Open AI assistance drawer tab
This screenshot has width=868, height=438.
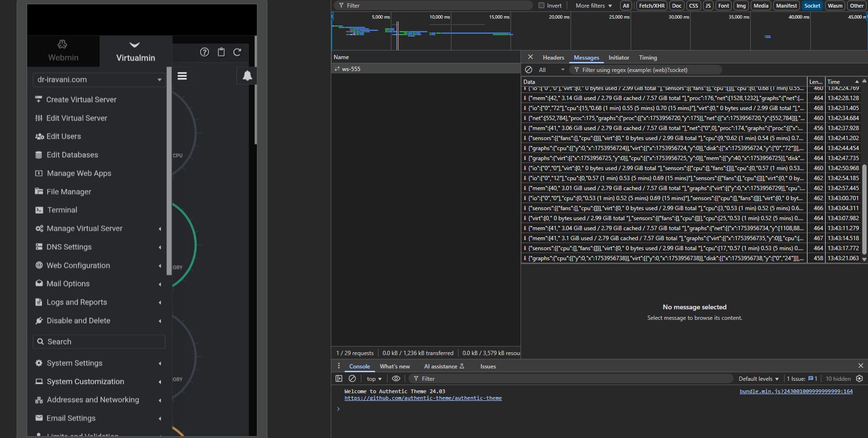coord(444,367)
